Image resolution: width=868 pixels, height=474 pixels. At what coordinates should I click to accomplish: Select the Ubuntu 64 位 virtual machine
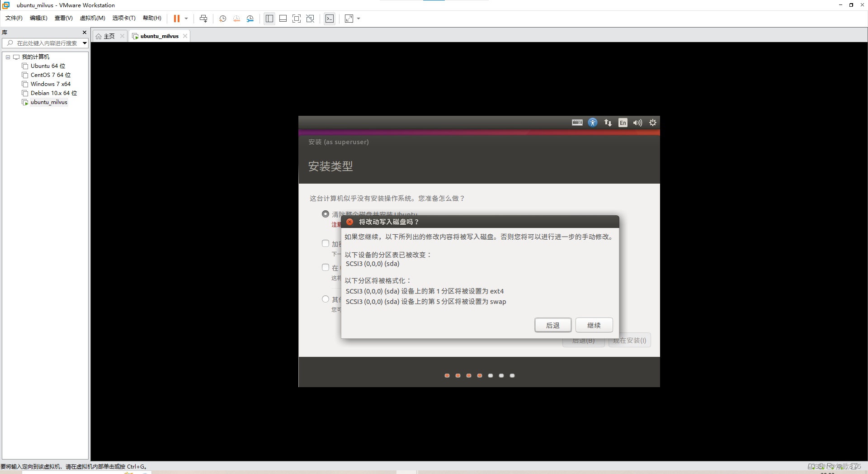click(x=48, y=66)
